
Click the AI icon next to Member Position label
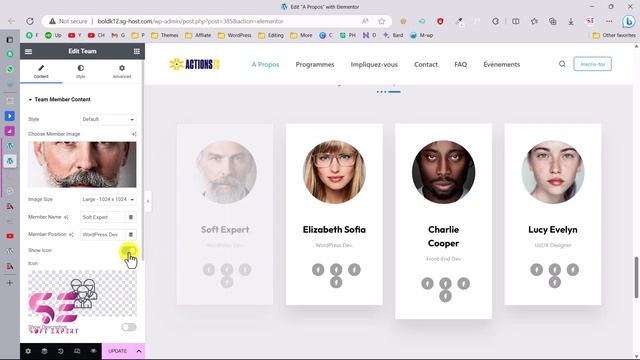71,234
